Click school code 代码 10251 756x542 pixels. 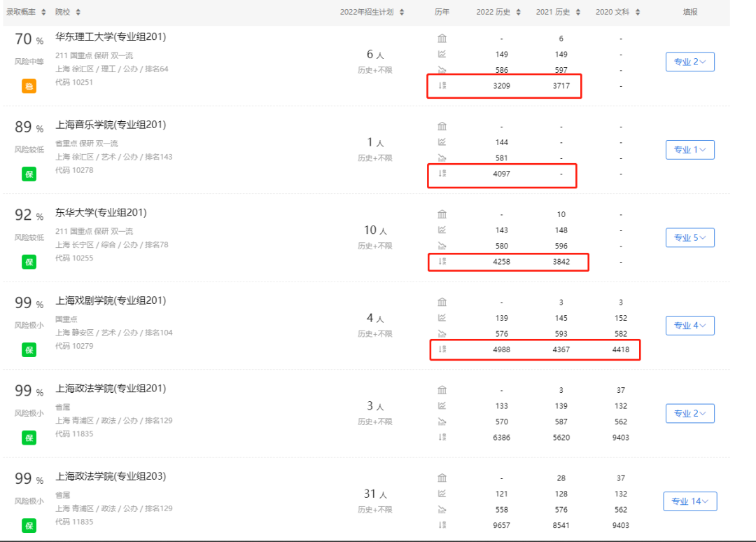[x=73, y=82]
